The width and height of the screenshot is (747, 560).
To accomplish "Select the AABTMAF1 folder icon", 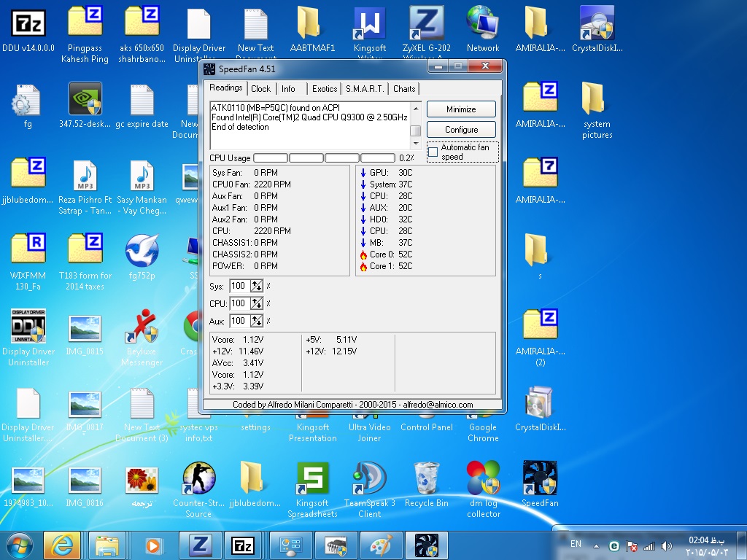I will tap(309, 23).
